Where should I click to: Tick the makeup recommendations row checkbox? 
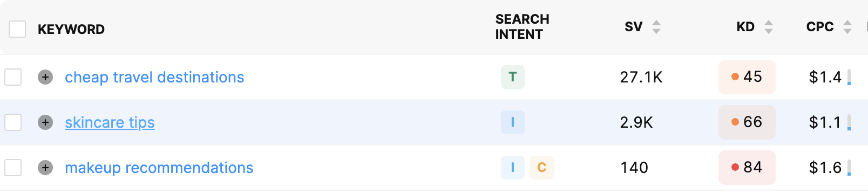click(13, 168)
